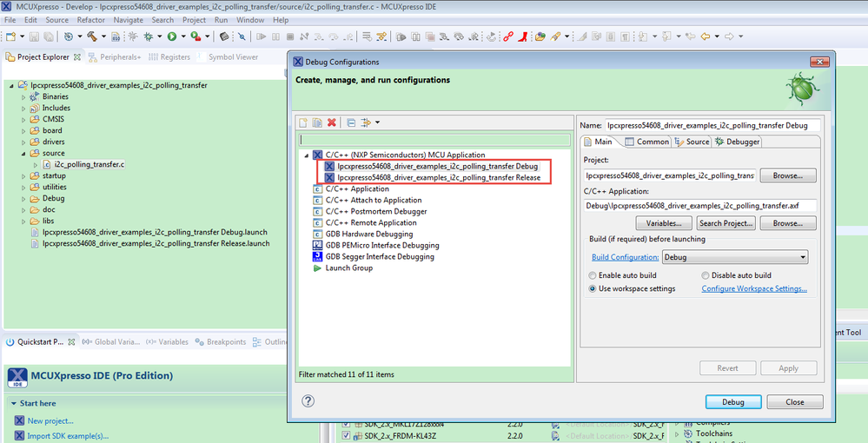868x443 pixels.
Task: Click the hammer Build icon
Action: 92,36
